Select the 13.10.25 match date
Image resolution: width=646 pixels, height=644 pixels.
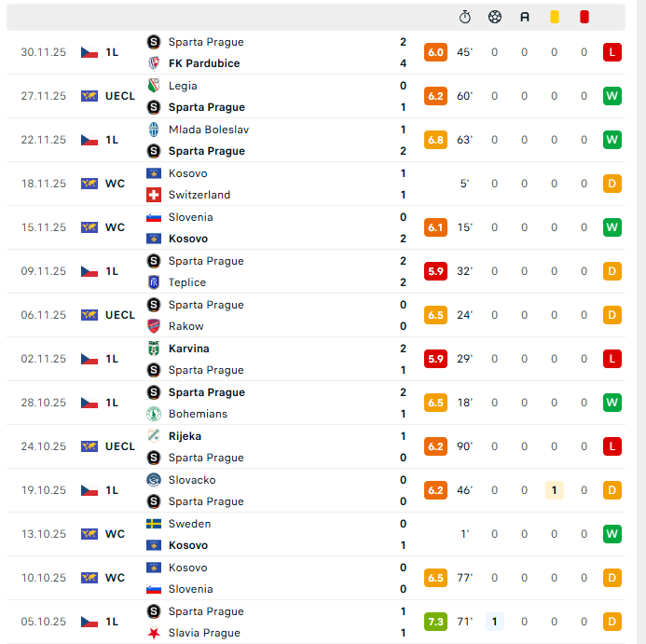(44, 534)
